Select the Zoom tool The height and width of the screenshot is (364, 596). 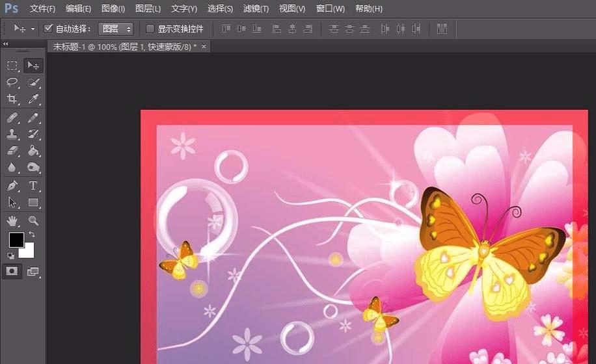click(x=33, y=220)
